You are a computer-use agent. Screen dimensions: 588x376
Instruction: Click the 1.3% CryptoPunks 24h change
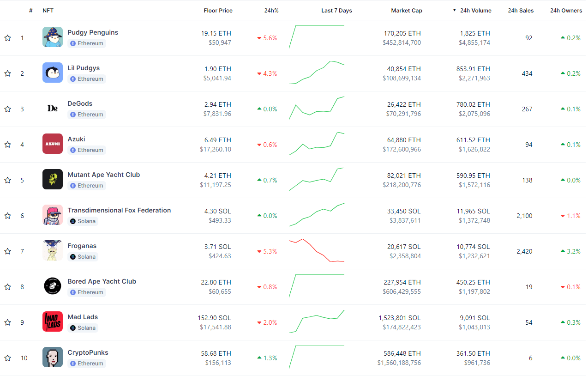tap(267, 358)
